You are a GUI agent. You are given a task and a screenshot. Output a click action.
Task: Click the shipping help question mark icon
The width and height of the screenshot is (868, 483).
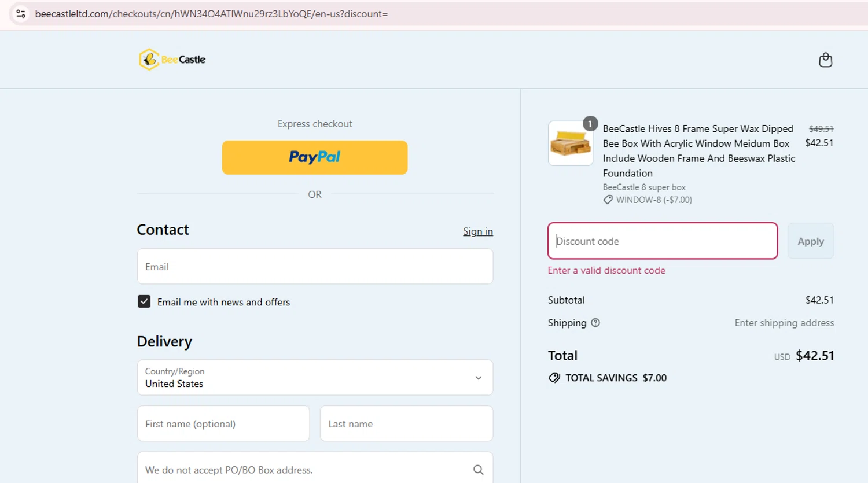click(595, 323)
